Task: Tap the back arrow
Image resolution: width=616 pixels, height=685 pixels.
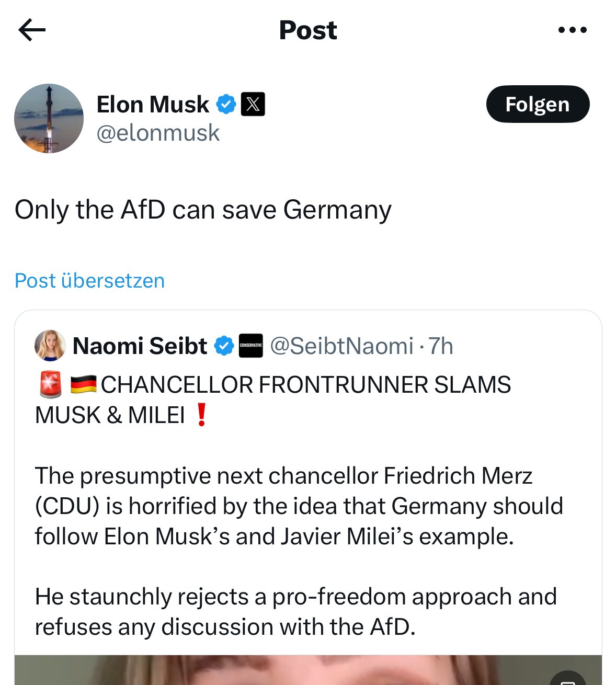Action: pyautogui.click(x=32, y=30)
